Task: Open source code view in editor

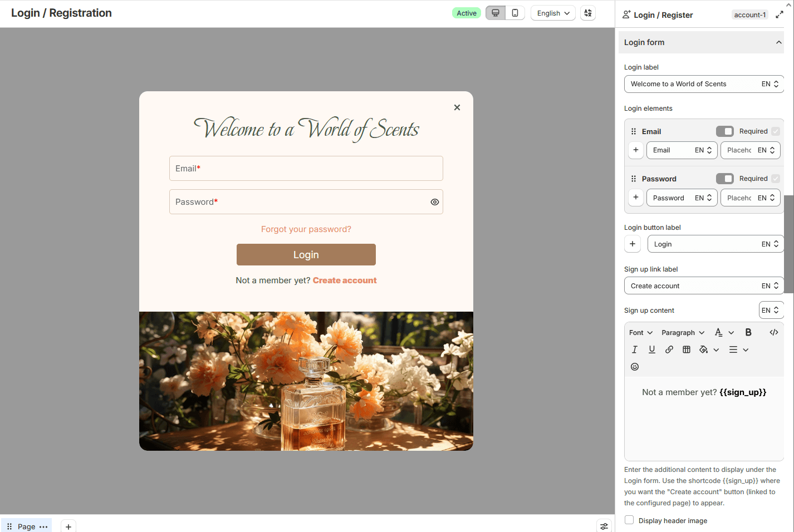Action: [774, 332]
